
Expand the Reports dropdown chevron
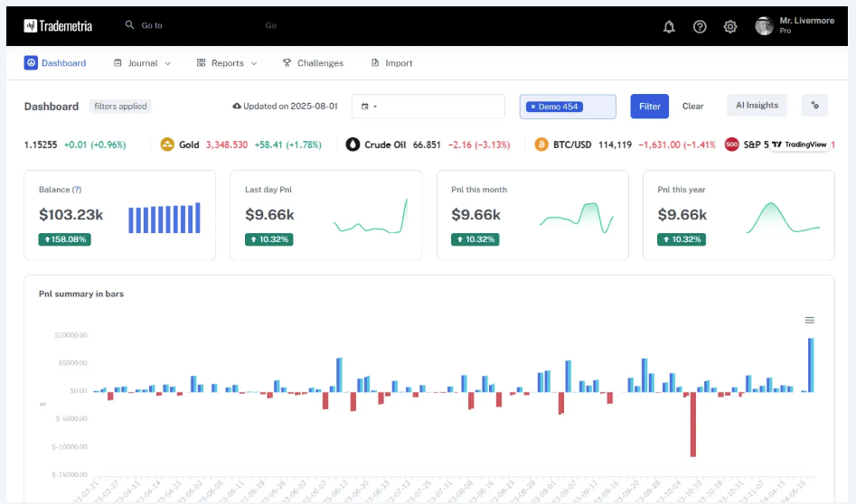tap(254, 63)
